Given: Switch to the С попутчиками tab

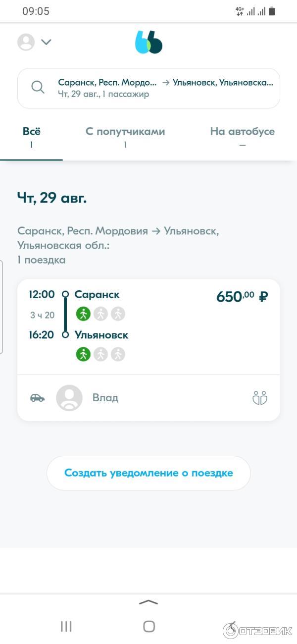Looking at the screenshot, I should [x=125, y=137].
